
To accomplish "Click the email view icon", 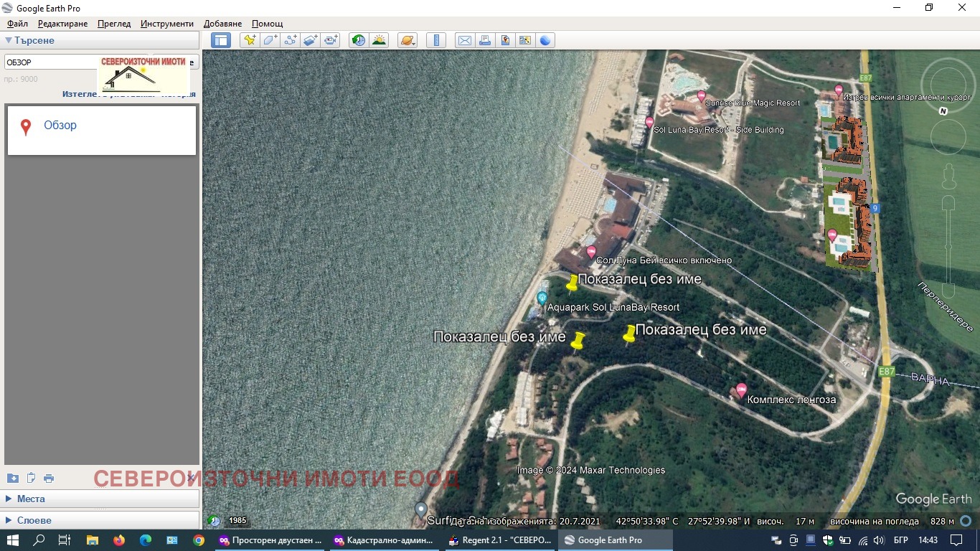I will coord(464,40).
